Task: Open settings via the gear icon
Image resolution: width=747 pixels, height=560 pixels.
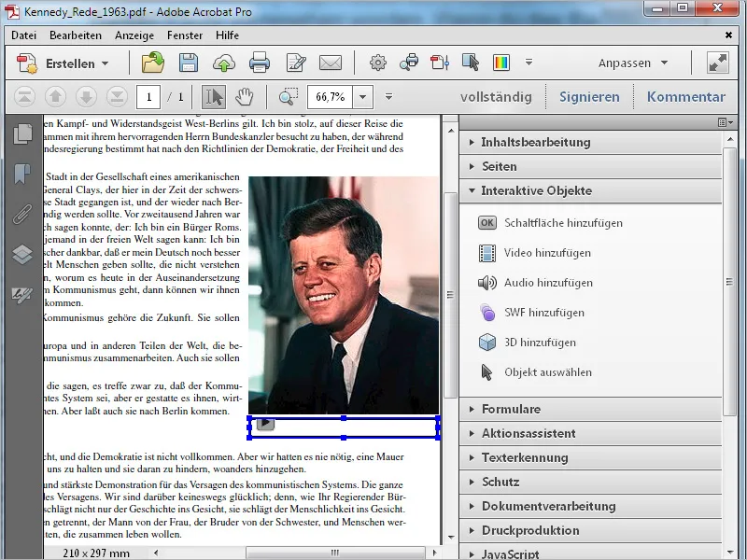Action: click(378, 63)
